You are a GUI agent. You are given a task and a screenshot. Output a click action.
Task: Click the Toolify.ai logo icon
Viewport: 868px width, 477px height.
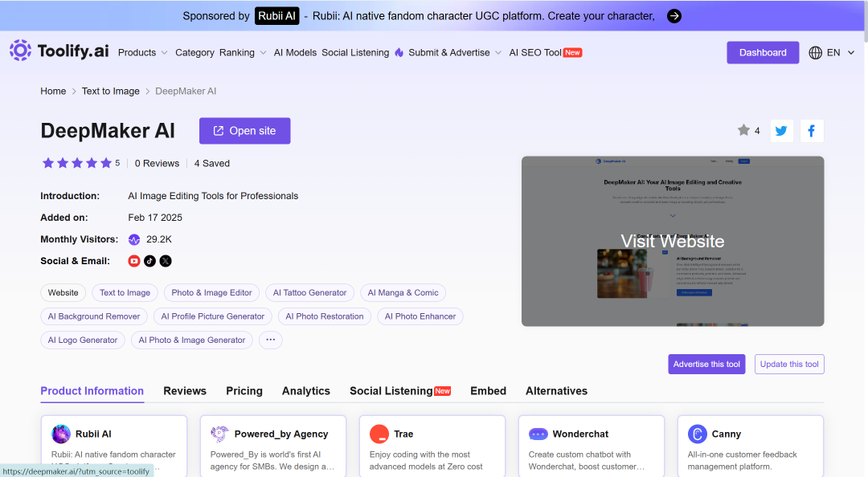[20, 51]
